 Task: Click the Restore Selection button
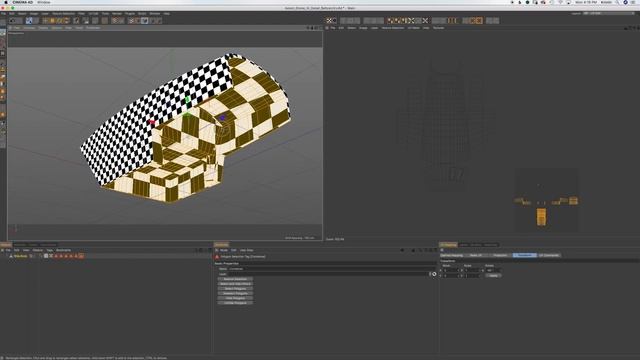pyautogui.click(x=235, y=279)
